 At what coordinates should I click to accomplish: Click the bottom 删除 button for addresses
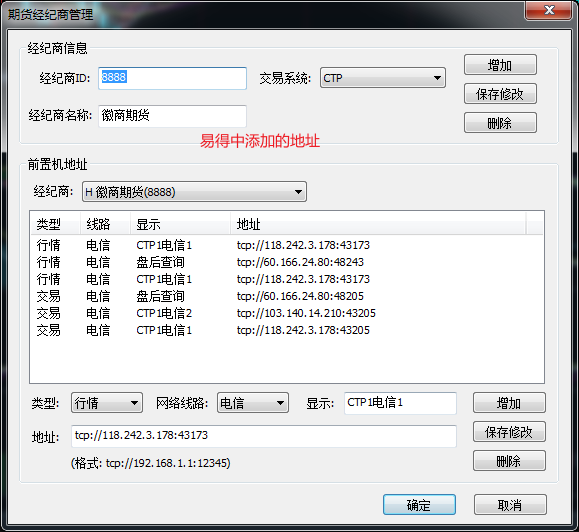click(x=509, y=460)
